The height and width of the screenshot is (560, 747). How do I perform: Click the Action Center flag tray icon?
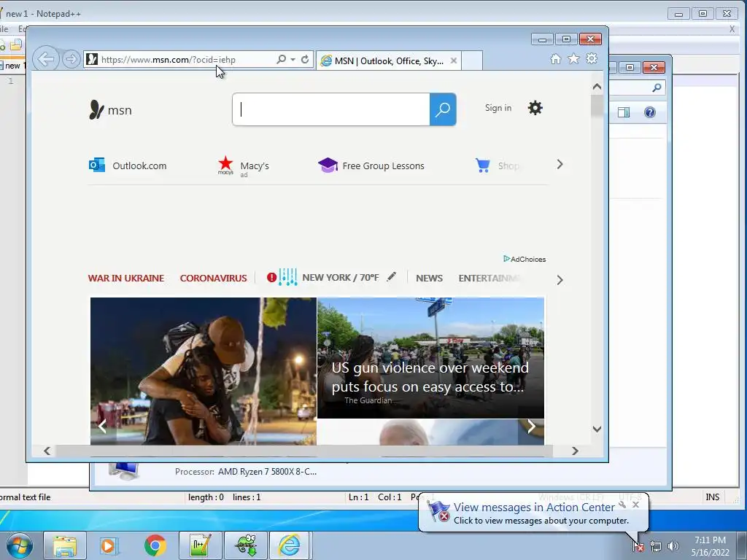(639, 546)
